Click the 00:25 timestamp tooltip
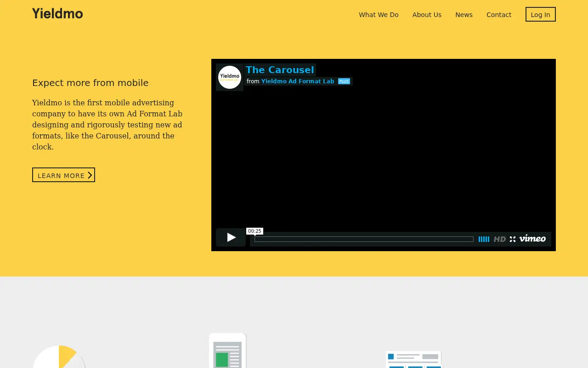This screenshot has height=368, width=588. point(254,231)
